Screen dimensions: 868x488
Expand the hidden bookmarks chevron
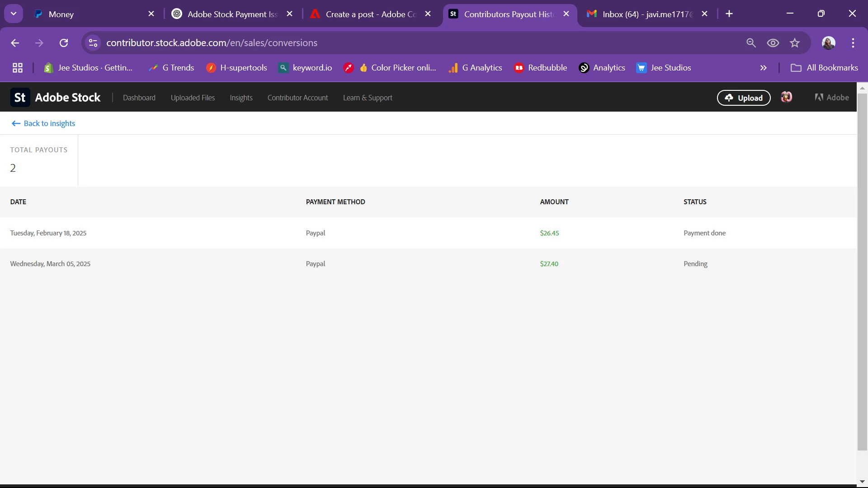click(764, 68)
